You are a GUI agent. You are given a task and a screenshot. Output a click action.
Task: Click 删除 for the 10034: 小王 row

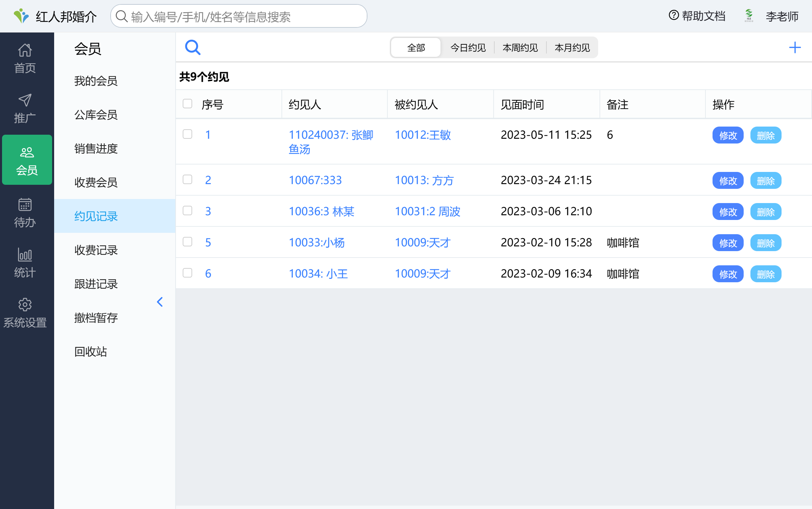point(766,274)
